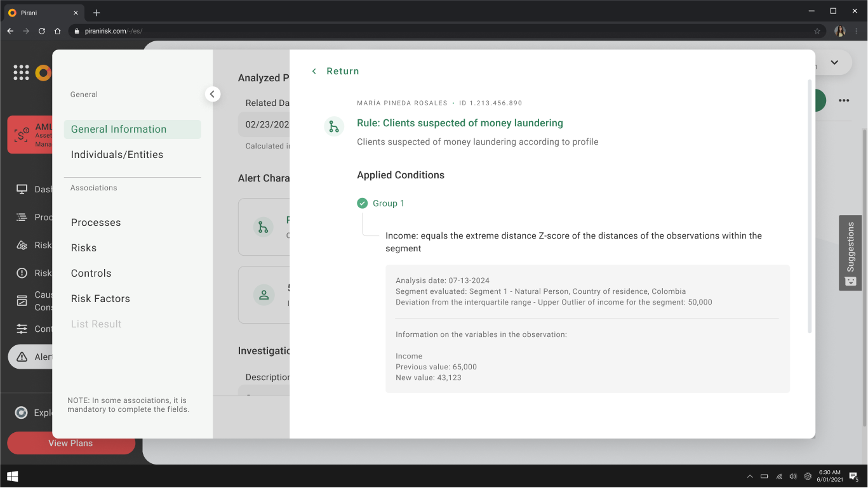Screen dimensions: 868x488
Task: Click the Dashboard monitor icon in sidebar
Action: click(x=22, y=189)
